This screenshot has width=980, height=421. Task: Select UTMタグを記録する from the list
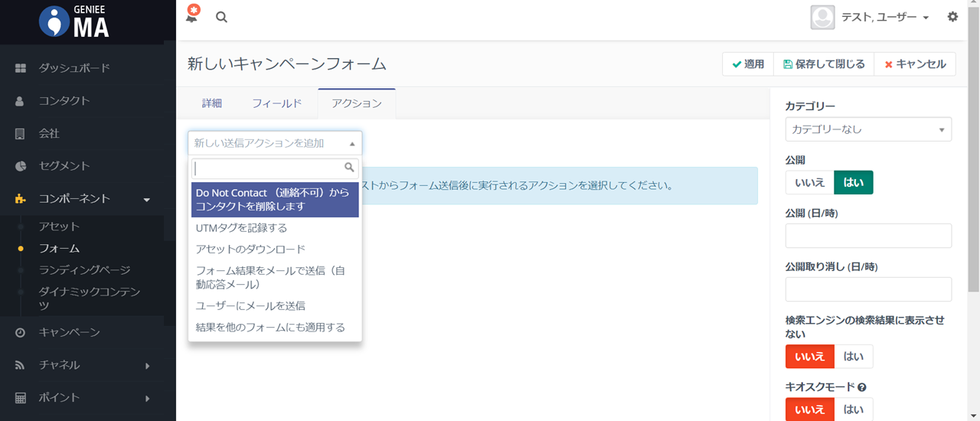click(242, 228)
